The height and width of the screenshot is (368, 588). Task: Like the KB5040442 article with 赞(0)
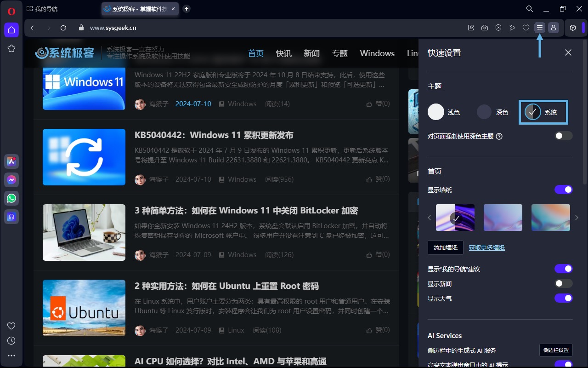tap(378, 179)
